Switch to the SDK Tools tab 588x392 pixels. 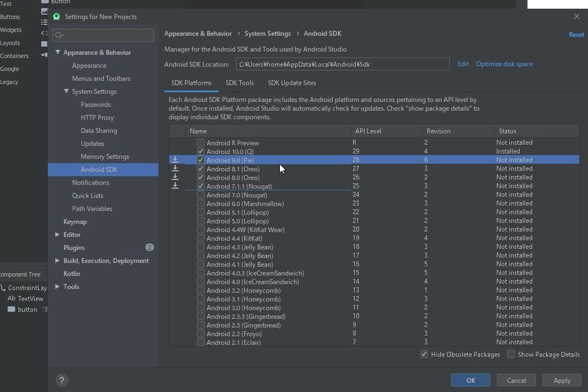[240, 83]
